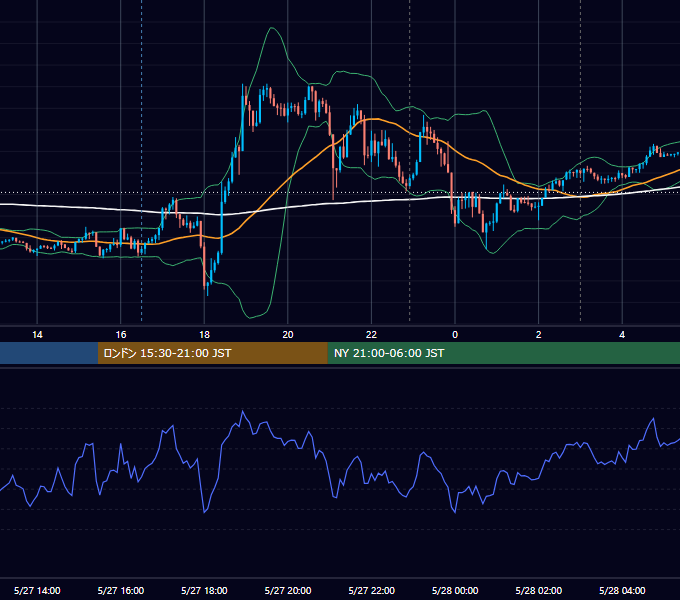Click the oscillator trough at 5/28 00:00
The width and height of the screenshot is (680, 600).
[x=455, y=512]
